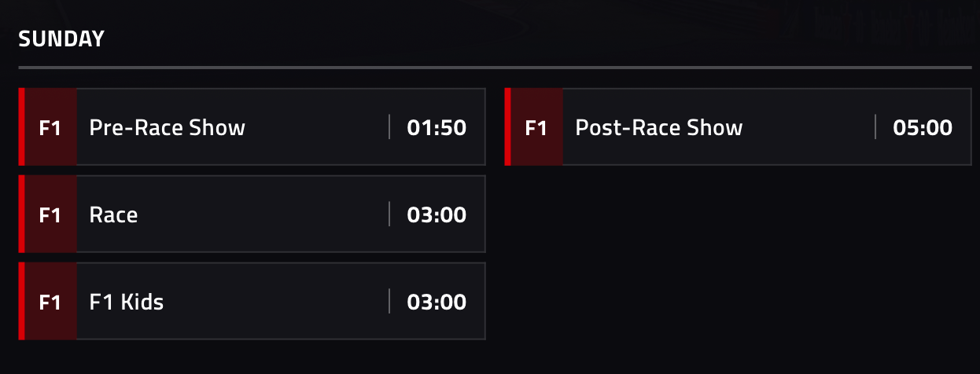Open the Post-Race Show title
The width and height of the screenshot is (980, 374).
pyautogui.click(x=659, y=127)
